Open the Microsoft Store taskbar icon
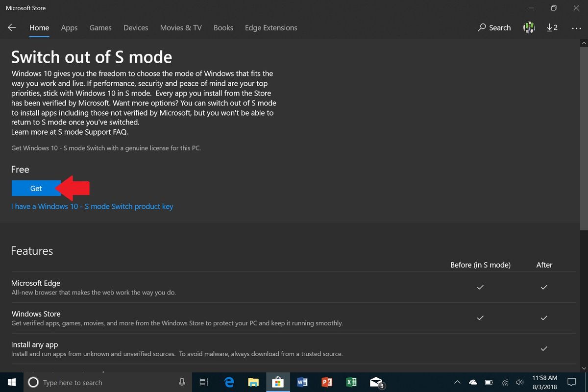Image resolution: width=588 pixels, height=392 pixels. (x=278, y=382)
